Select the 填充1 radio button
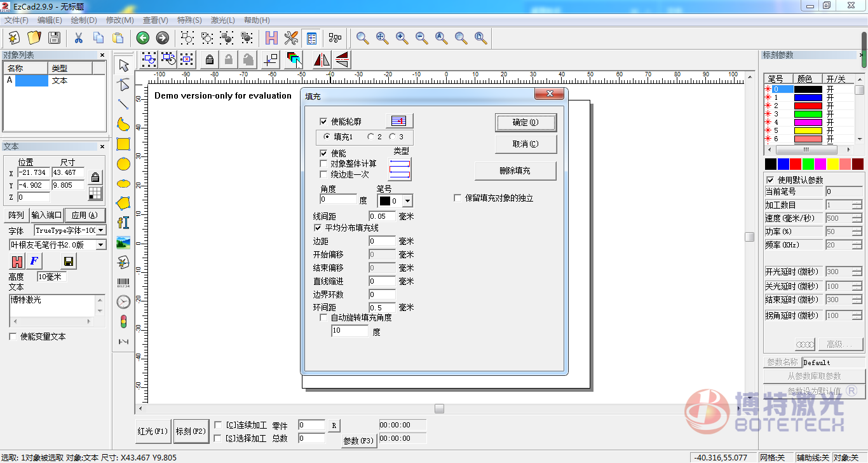Screen dimensions: 868x463 tap(327, 137)
